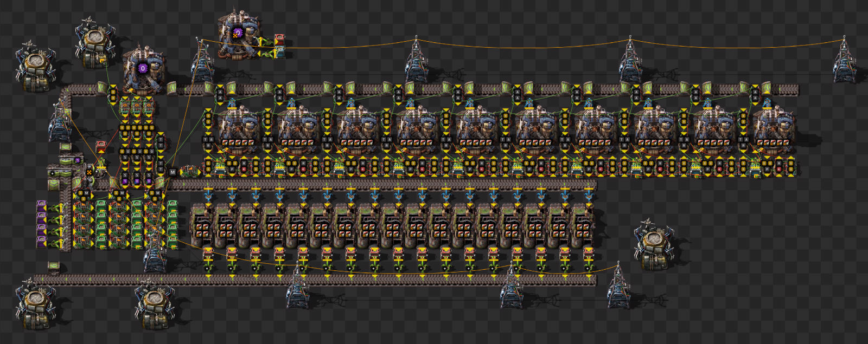868x344 pixels.
Task: Select the substation left of the topmost plant
Action: pyautogui.click(x=203, y=61)
